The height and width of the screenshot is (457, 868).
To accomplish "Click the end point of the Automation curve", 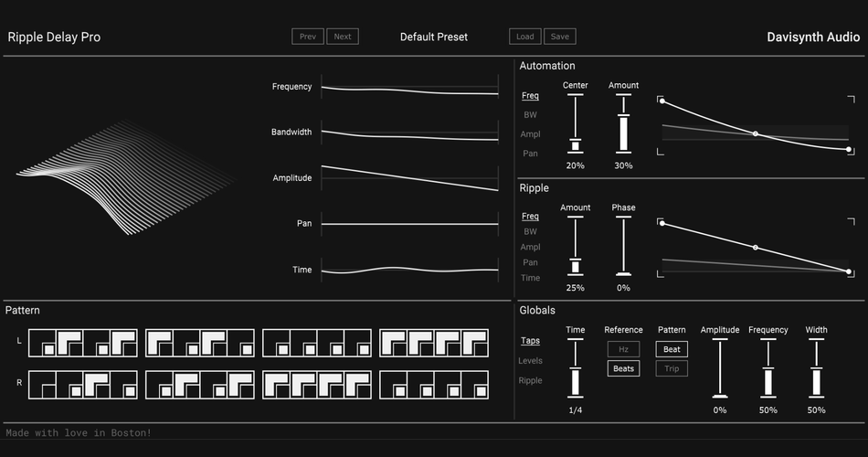I will (849, 150).
